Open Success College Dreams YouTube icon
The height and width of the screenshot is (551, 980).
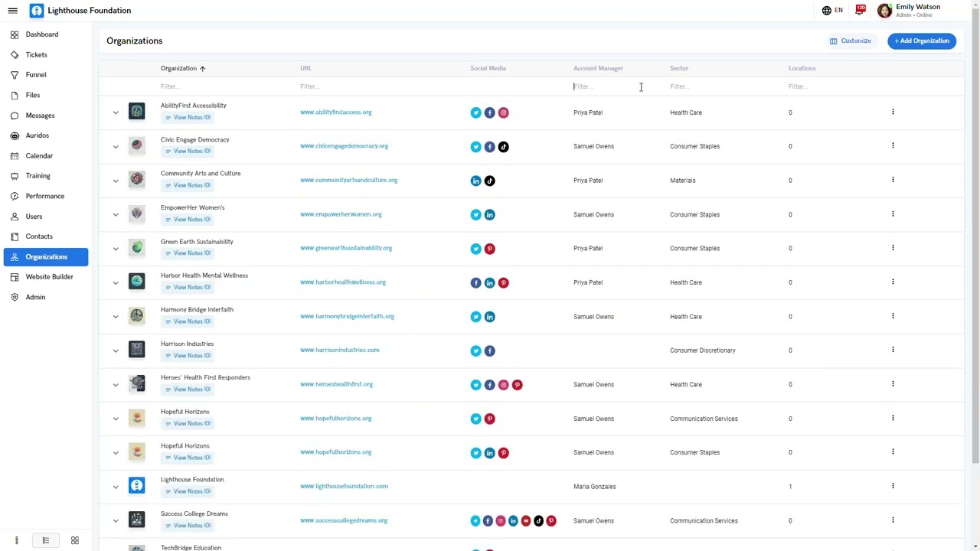[x=525, y=520]
